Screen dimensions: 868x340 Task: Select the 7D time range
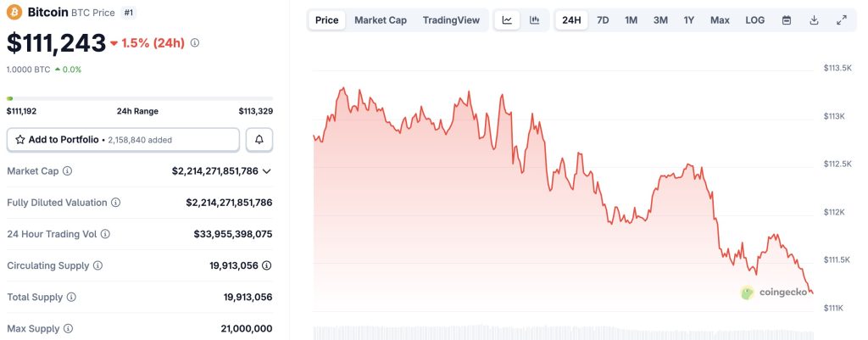(603, 20)
